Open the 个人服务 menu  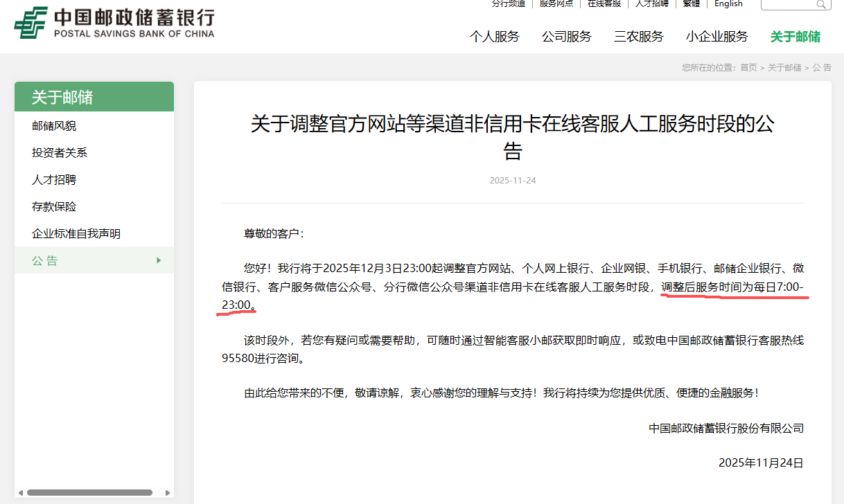(x=495, y=37)
